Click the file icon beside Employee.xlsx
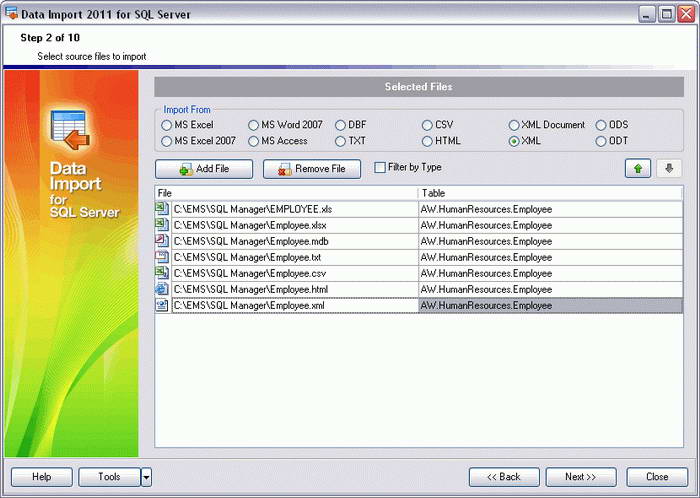This screenshot has width=700, height=498. [x=162, y=225]
